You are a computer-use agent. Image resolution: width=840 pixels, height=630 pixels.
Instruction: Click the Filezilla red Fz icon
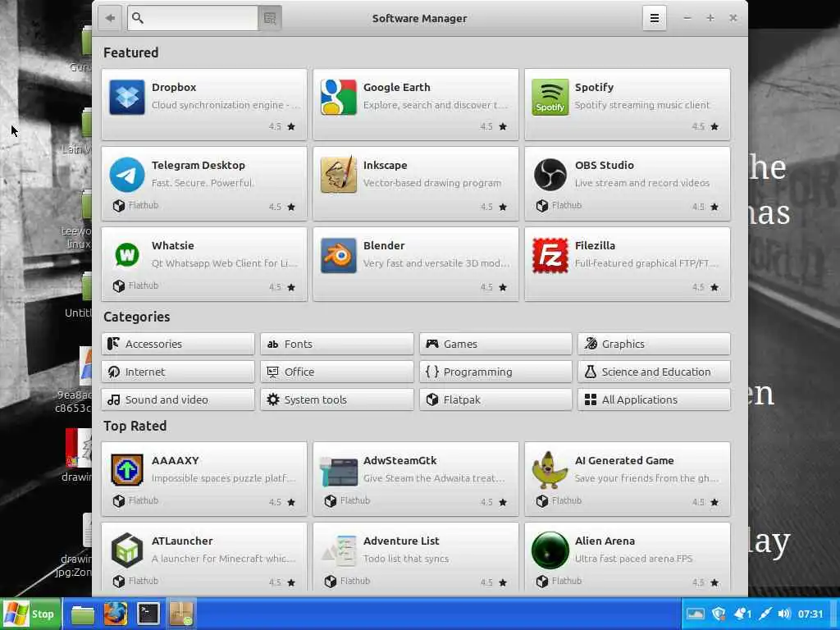pyautogui.click(x=550, y=256)
